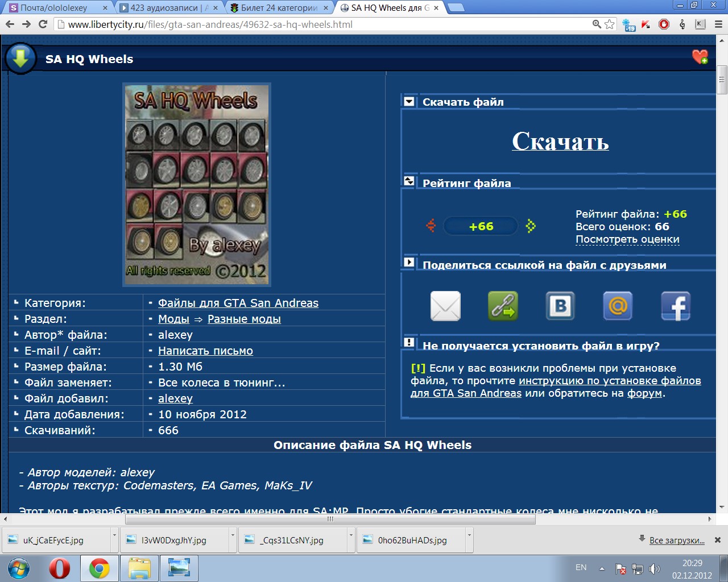This screenshot has width=728, height=582.
Task: Open dropdown for uK_jCaEFycE.jpg download
Action: pos(114,540)
